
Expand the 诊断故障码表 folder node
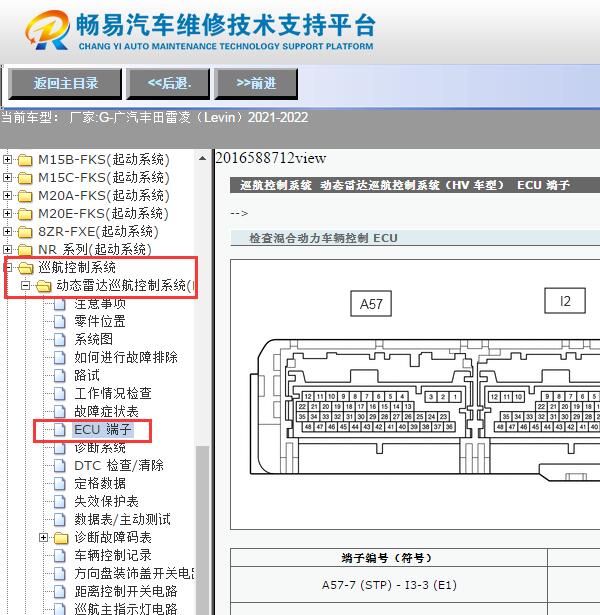pyautogui.click(x=44, y=537)
